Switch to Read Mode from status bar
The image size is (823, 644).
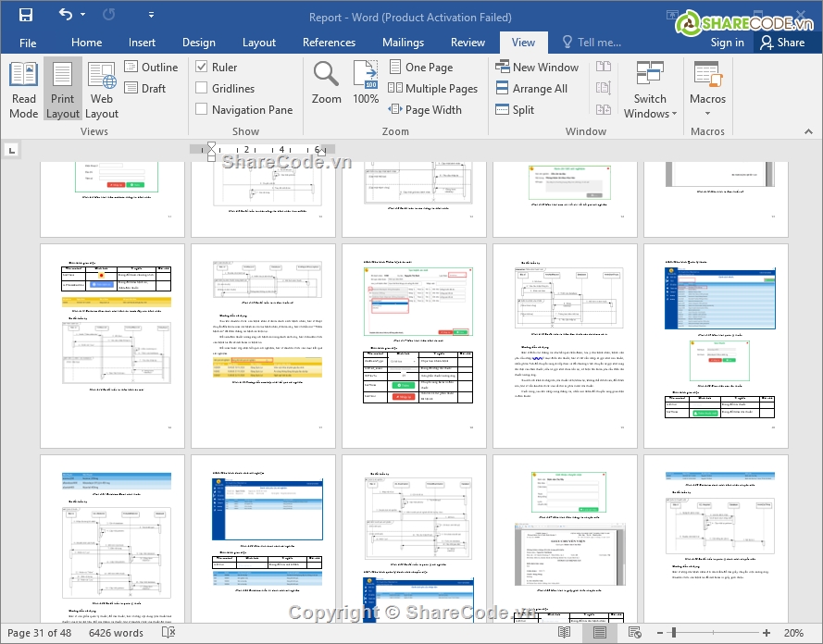click(x=564, y=633)
